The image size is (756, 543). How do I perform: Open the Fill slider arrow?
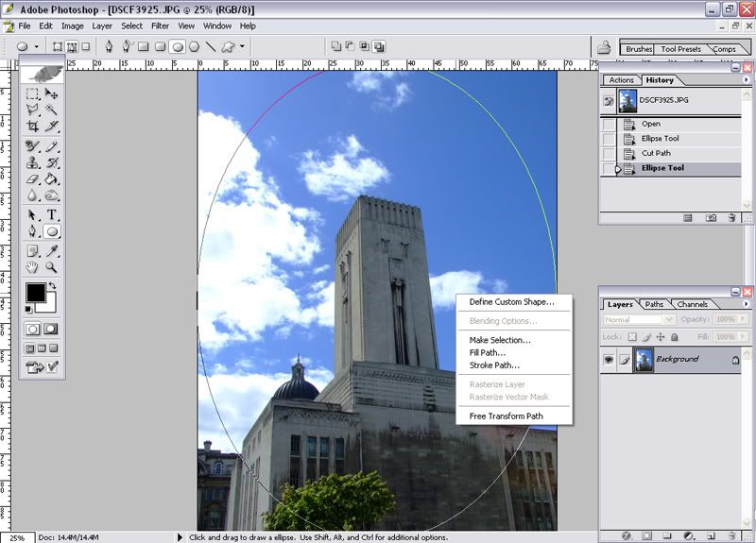(x=743, y=337)
